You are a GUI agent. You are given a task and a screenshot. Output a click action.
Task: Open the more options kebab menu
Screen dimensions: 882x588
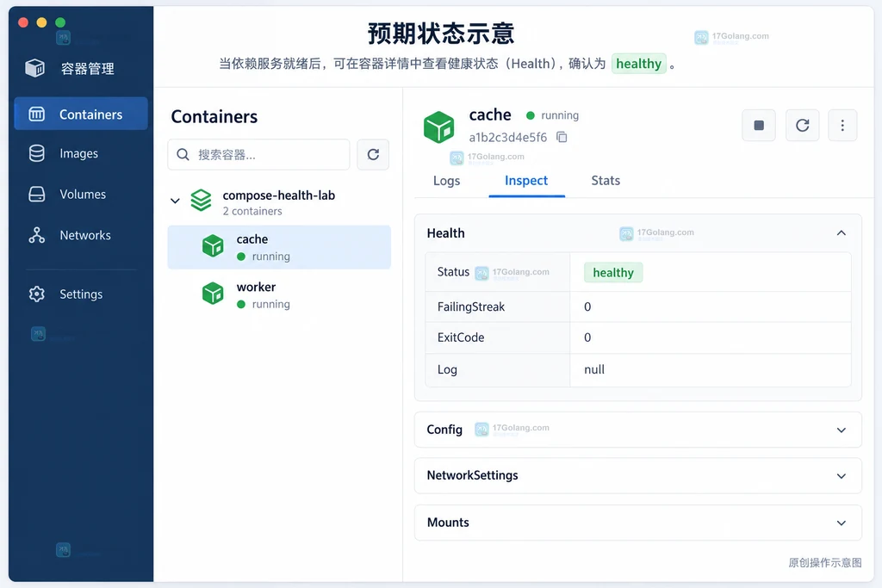(x=842, y=126)
